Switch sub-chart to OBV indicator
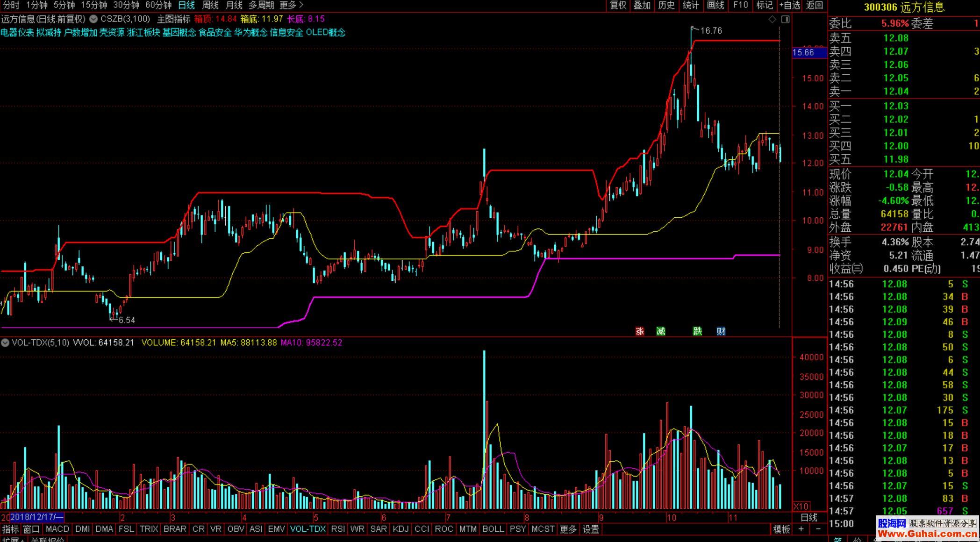 (x=236, y=529)
